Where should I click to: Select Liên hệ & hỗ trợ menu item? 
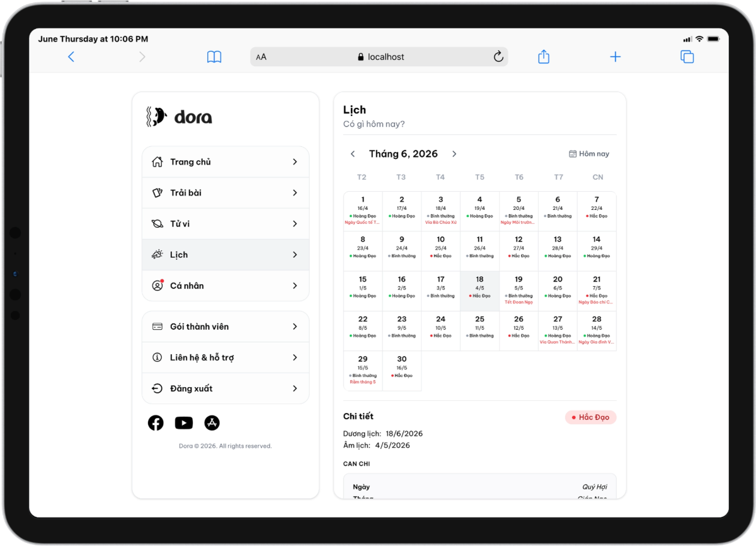[226, 357]
